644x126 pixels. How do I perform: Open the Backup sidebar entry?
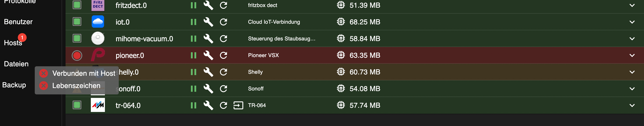coord(14,85)
